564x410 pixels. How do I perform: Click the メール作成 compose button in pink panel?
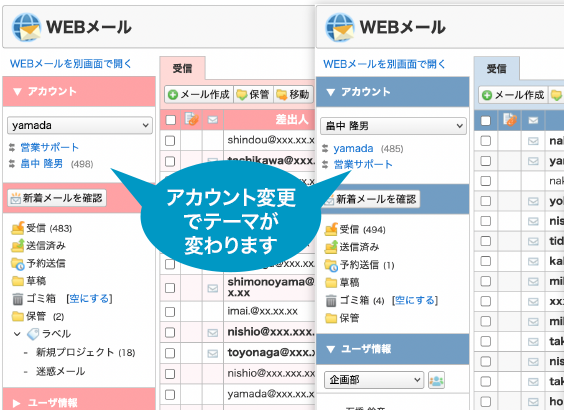point(199,95)
